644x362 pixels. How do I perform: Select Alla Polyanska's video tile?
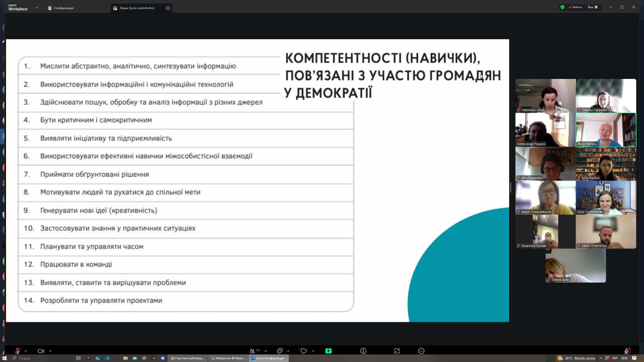tap(545, 164)
